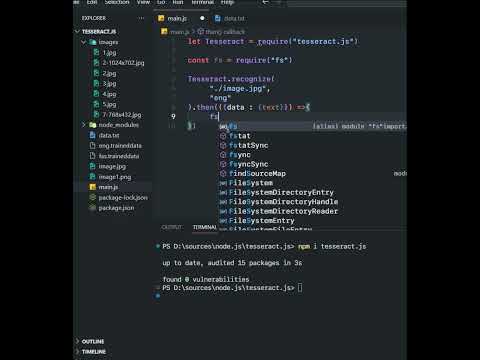Select 3.jpg in the file tree

point(109,83)
